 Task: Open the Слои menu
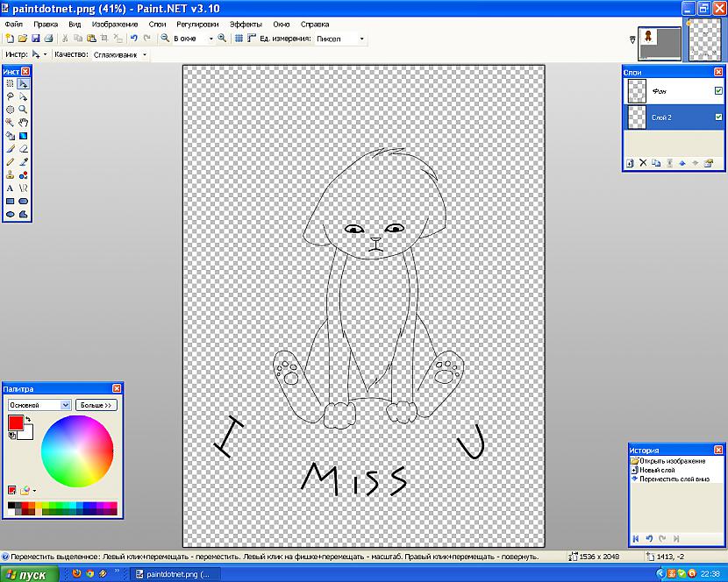[x=157, y=25]
